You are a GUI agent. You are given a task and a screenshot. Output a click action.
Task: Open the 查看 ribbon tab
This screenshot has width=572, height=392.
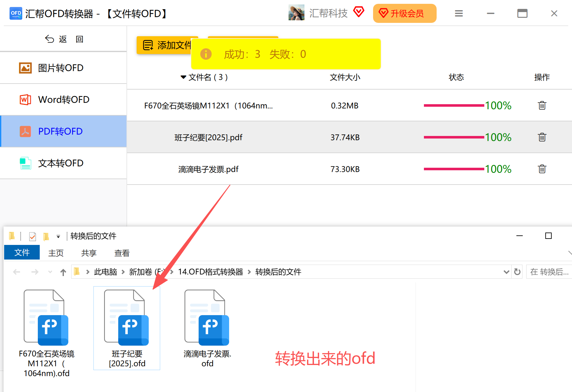click(x=122, y=253)
